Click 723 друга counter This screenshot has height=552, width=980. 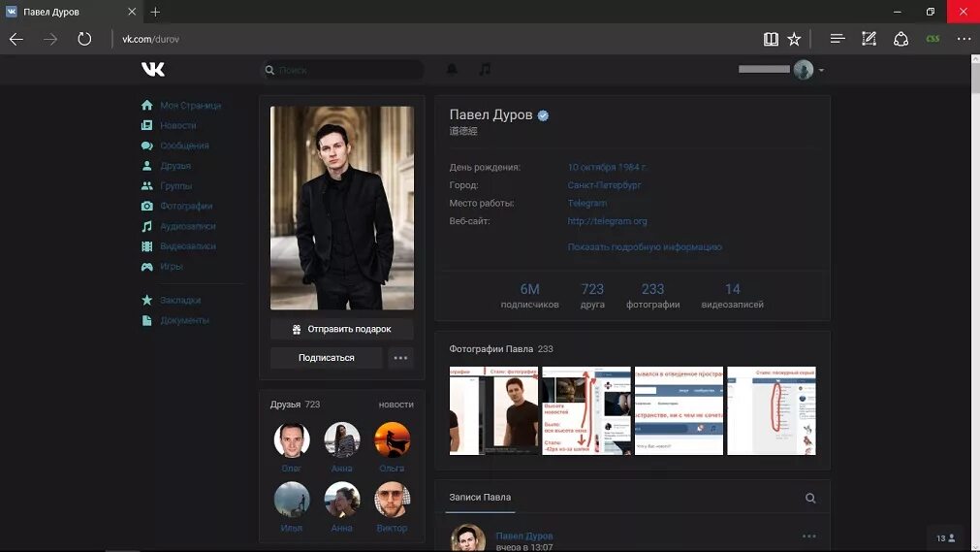(592, 296)
